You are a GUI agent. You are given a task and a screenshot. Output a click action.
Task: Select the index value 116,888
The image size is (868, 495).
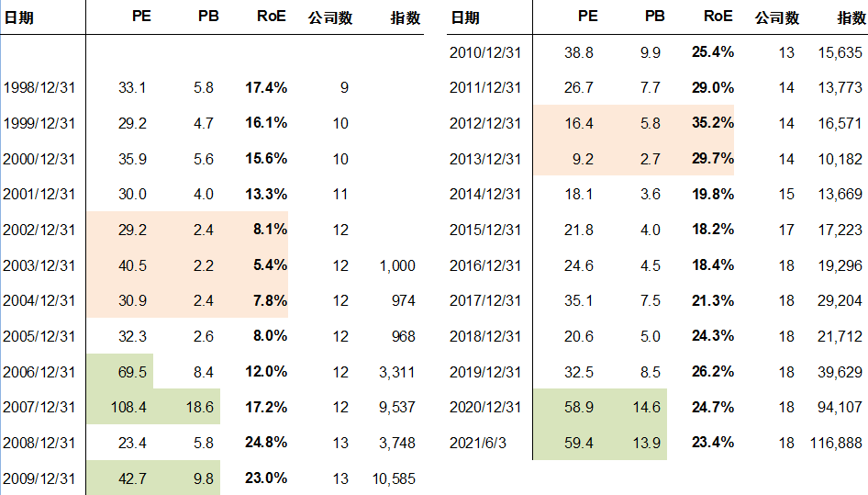click(x=836, y=443)
